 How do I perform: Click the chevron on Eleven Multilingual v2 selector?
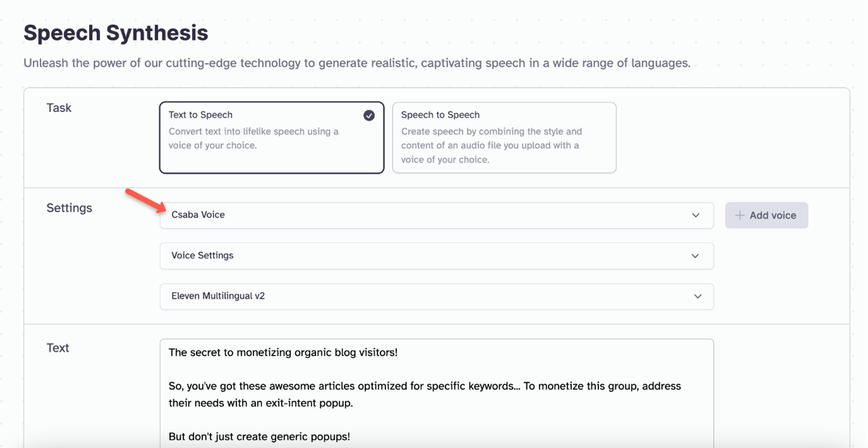pos(698,296)
